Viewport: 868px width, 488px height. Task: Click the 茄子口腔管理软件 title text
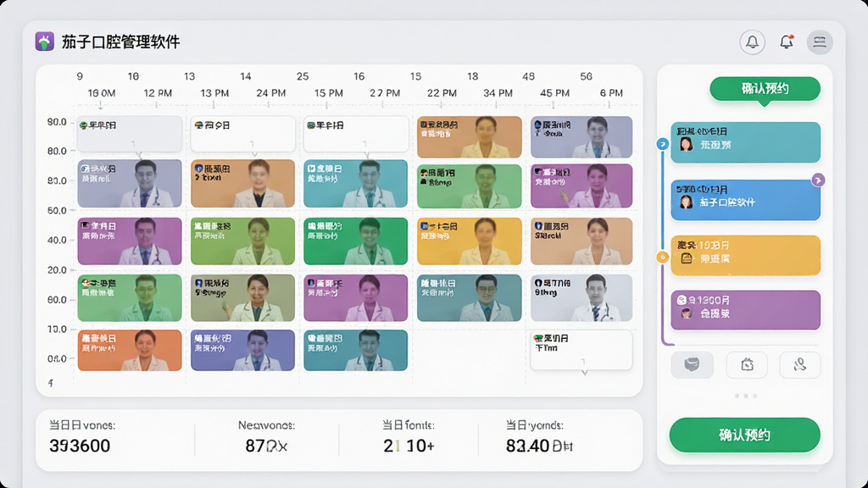point(120,42)
